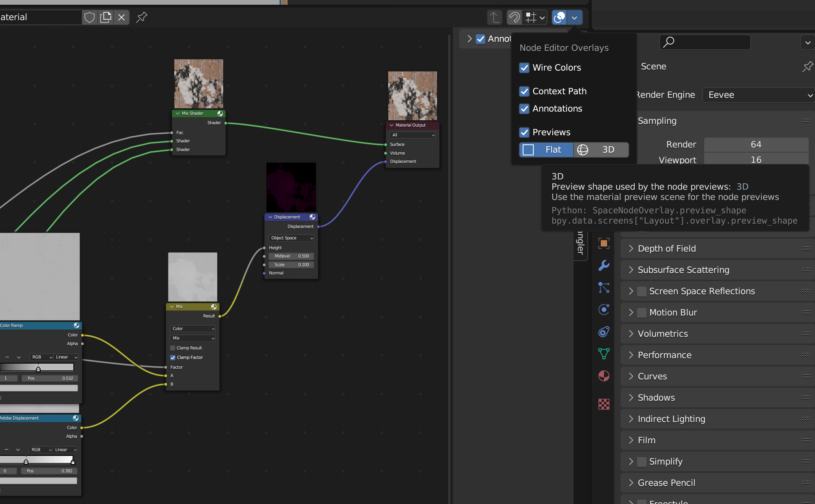
Task: Open the Object Space dropdown on Displacement node
Action: pos(292,238)
